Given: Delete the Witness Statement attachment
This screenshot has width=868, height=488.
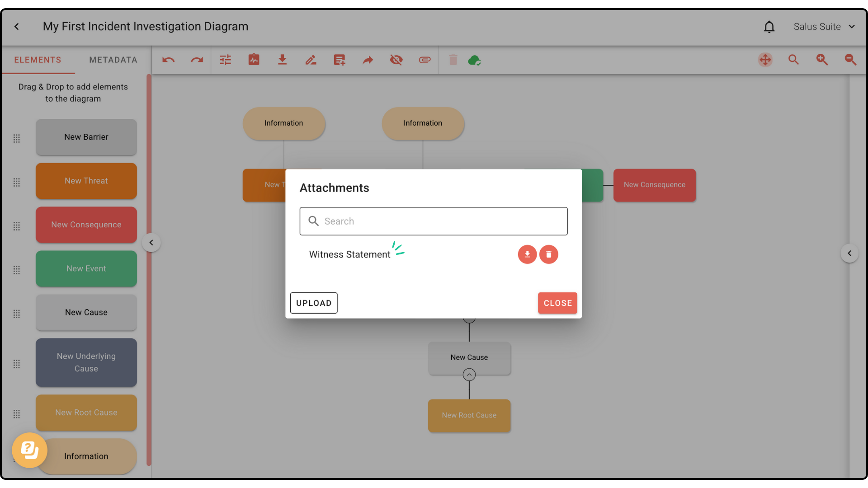Looking at the screenshot, I should 549,254.
